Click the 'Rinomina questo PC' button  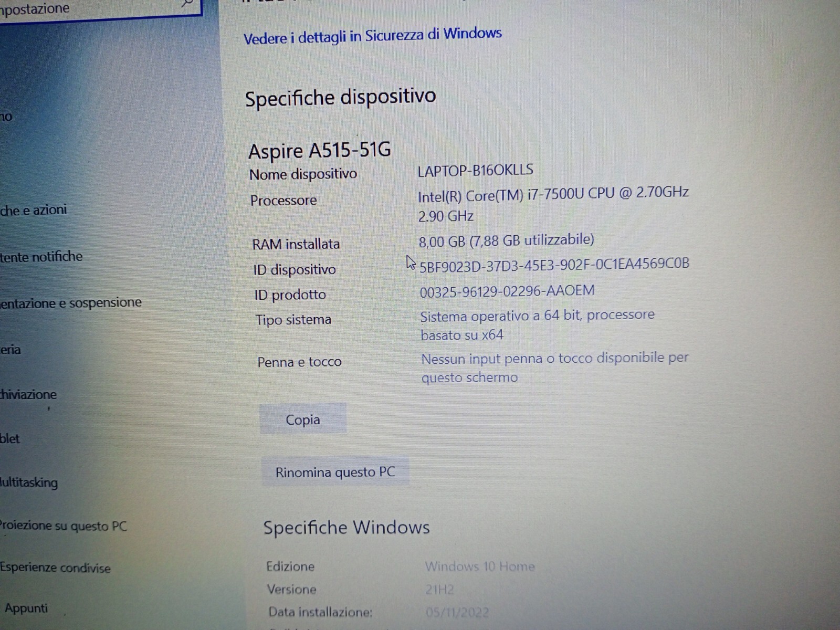335,471
